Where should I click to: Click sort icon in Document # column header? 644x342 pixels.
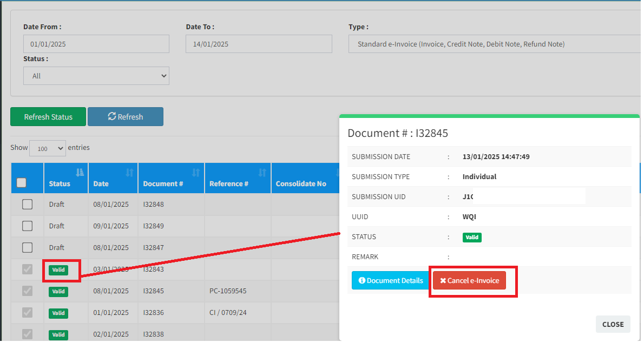[196, 173]
